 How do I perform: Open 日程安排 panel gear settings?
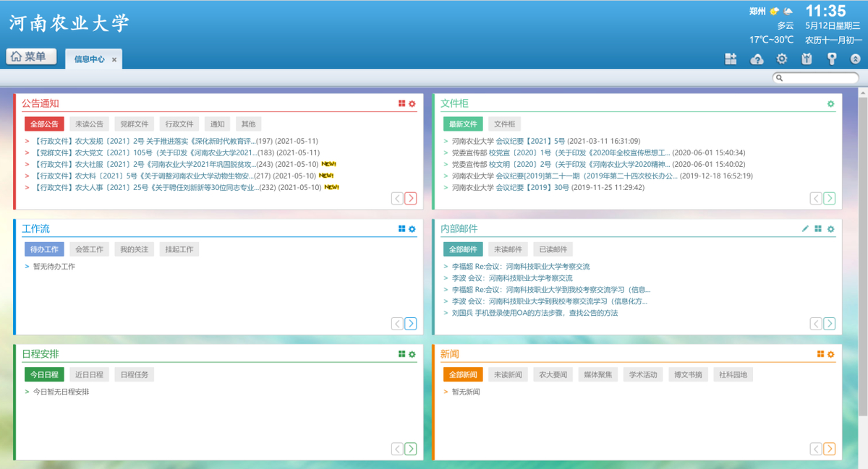pyautogui.click(x=412, y=354)
